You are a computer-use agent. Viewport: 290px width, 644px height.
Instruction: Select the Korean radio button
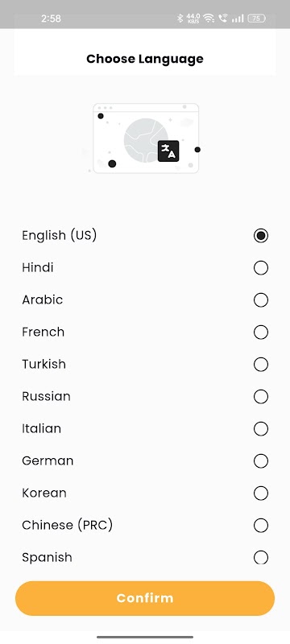[x=261, y=493]
